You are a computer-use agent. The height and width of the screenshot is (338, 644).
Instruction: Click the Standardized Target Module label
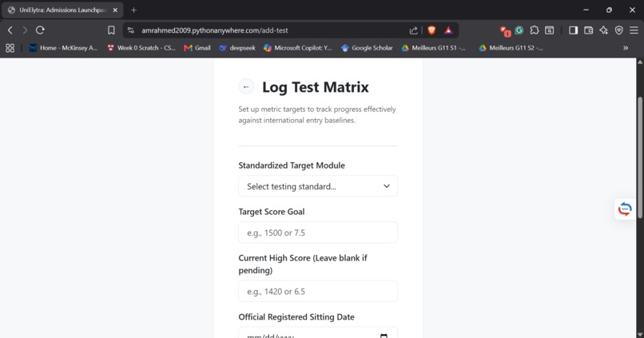point(292,165)
